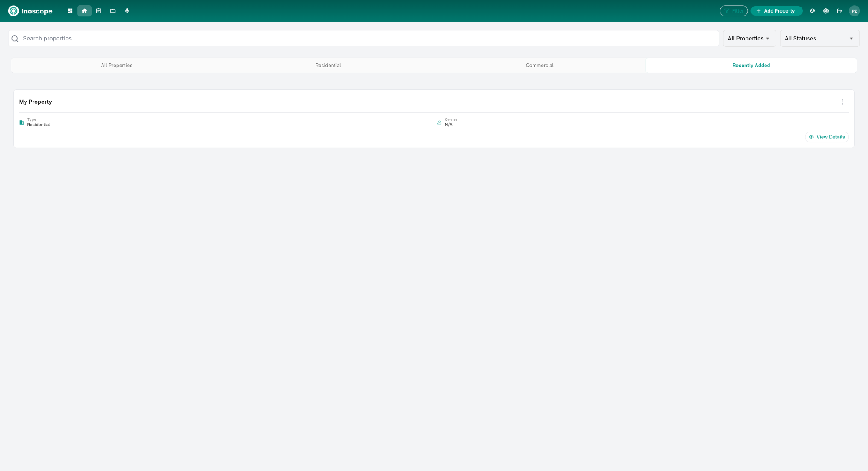This screenshot has height=471, width=868.
Task: Open the settings gear
Action: (826, 11)
